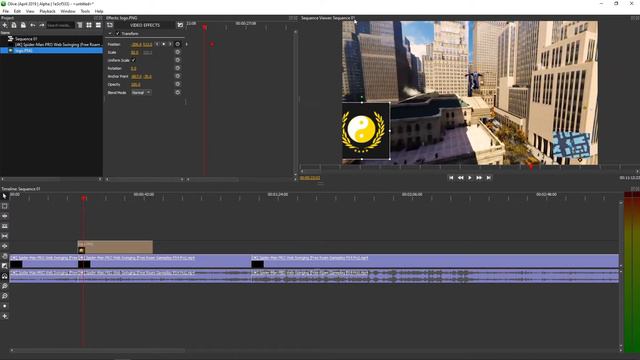
Task: Open the View menu
Action: click(x=30, y=11)
